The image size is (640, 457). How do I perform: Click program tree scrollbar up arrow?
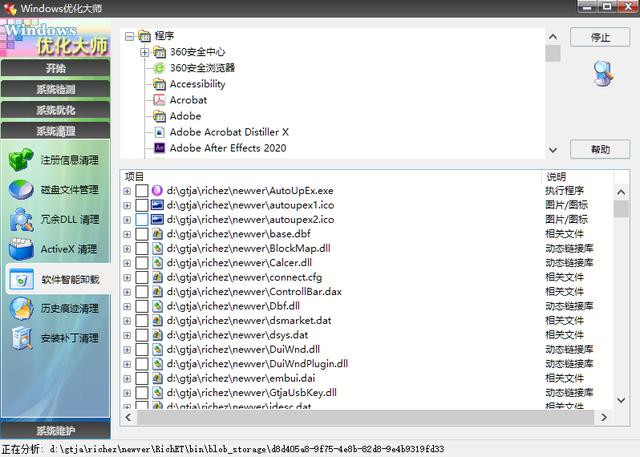pos(553,37)
